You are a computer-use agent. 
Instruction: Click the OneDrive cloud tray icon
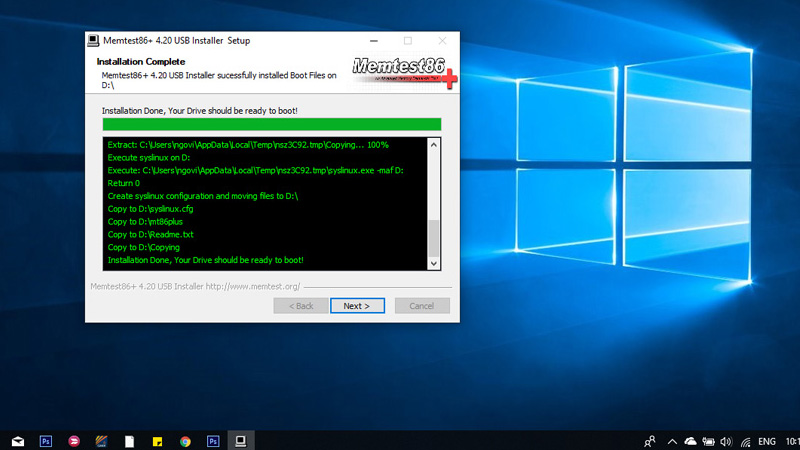[690, 441]
